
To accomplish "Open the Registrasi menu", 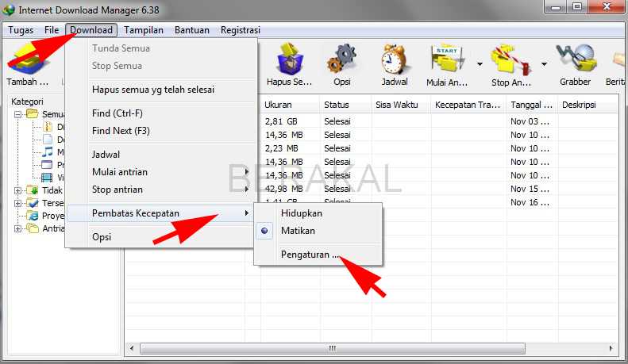I will (241, 30).
